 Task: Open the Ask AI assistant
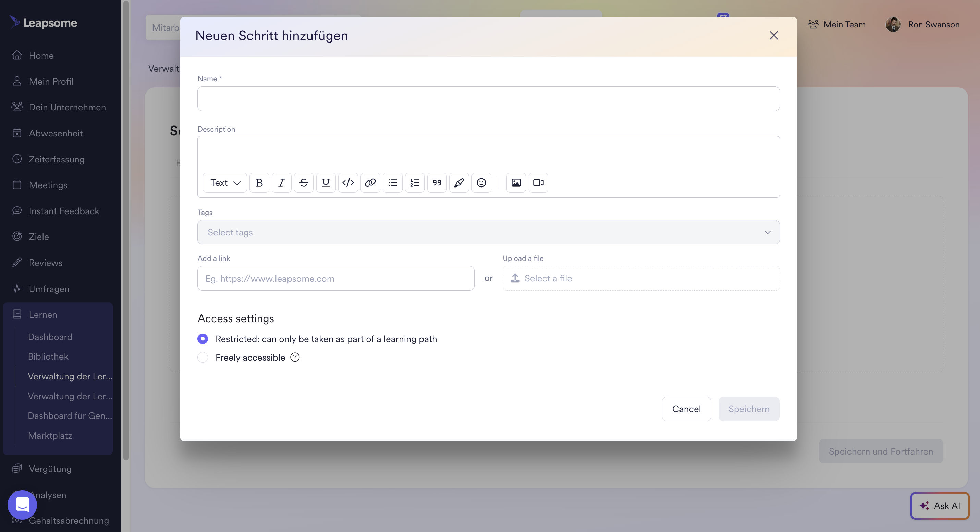(x=940, y=506)
